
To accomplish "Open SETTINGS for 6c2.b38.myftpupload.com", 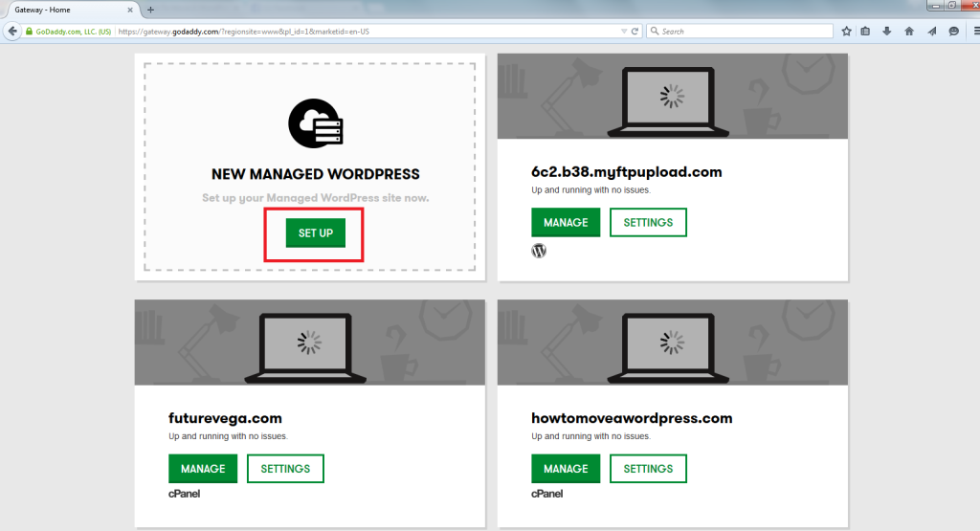I will [648, 222].
